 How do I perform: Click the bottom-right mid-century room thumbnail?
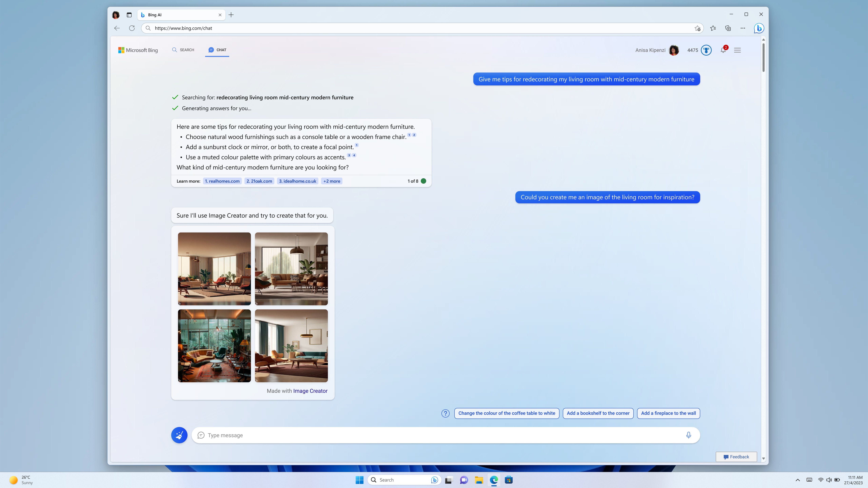292,346
